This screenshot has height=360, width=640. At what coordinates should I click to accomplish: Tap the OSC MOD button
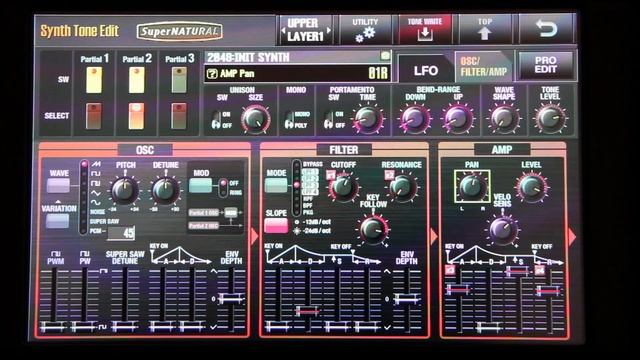coord(200,186)
